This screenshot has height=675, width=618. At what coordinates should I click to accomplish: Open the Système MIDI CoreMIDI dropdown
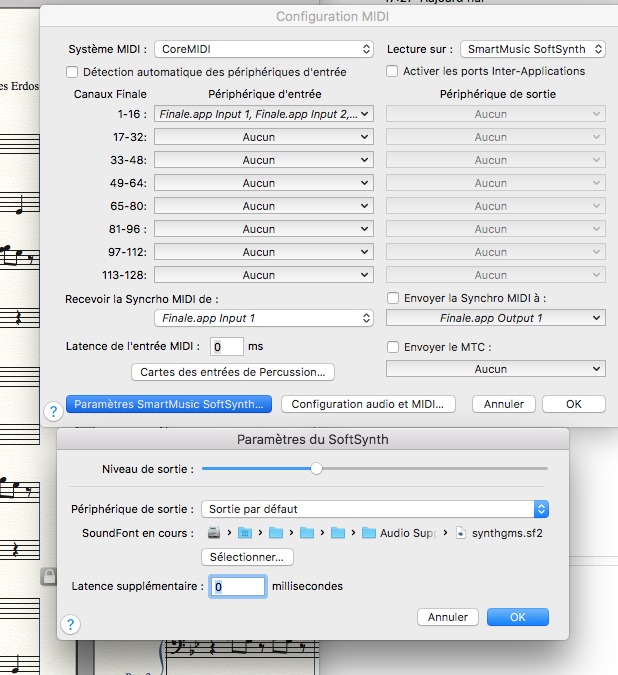click(264, 49)
